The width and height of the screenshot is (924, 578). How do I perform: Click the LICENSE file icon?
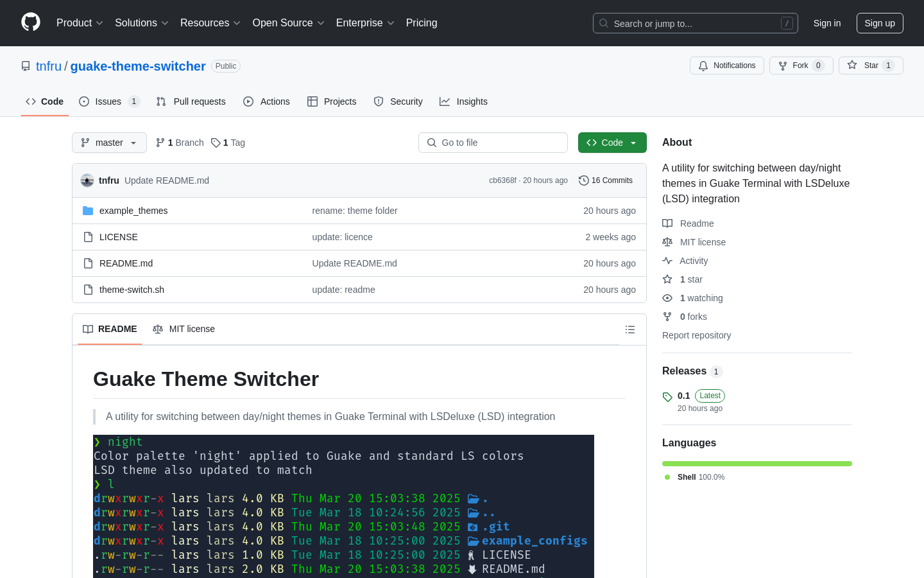(88, 237)
